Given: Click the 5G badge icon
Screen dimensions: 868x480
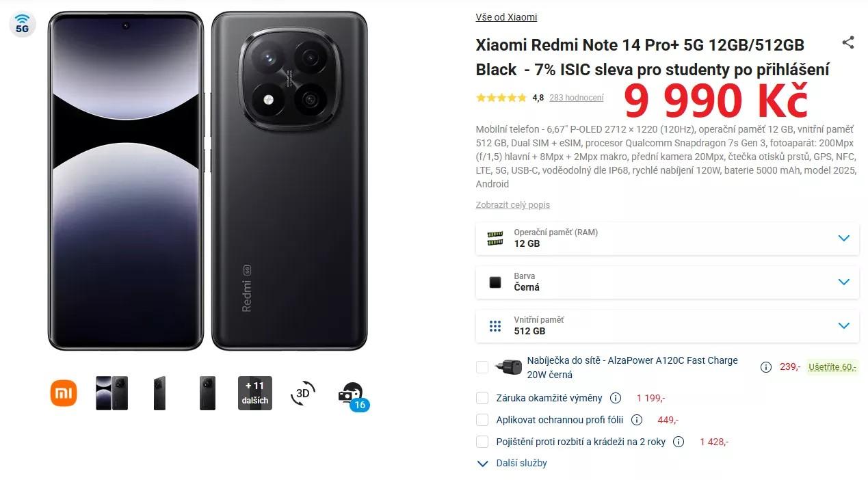Looking at the screenshot, I should tap(22, 24).
